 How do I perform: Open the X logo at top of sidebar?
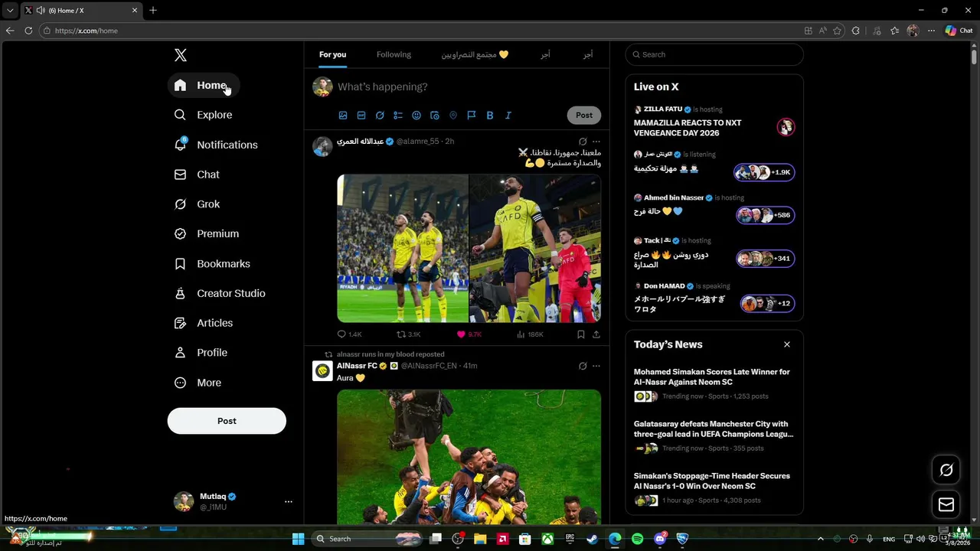coord(180,55)
